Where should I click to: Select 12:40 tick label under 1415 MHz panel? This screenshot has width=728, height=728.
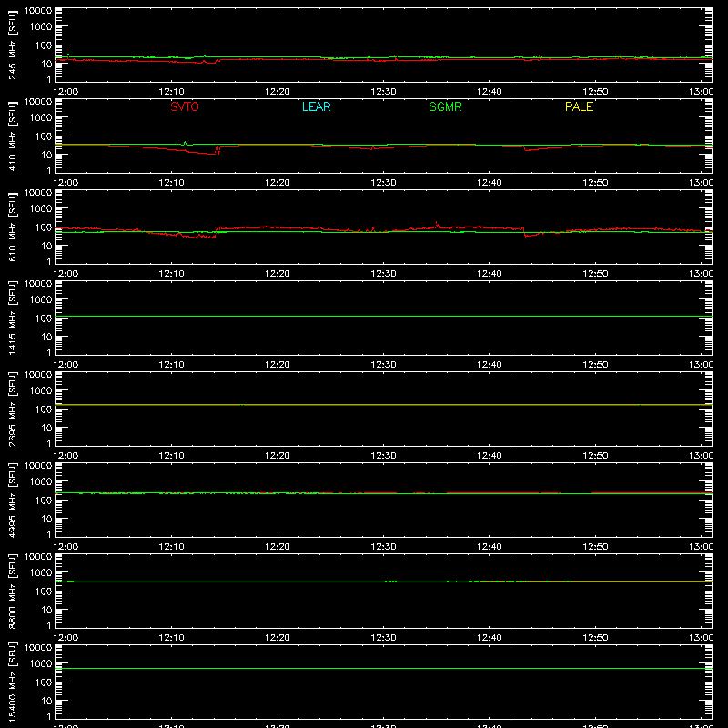click(x=490, y=365)
